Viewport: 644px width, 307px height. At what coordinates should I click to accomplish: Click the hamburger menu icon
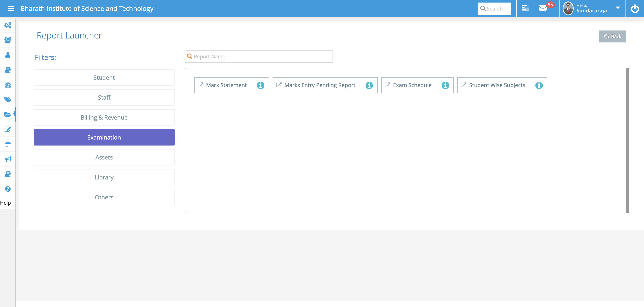coord(11,9)
